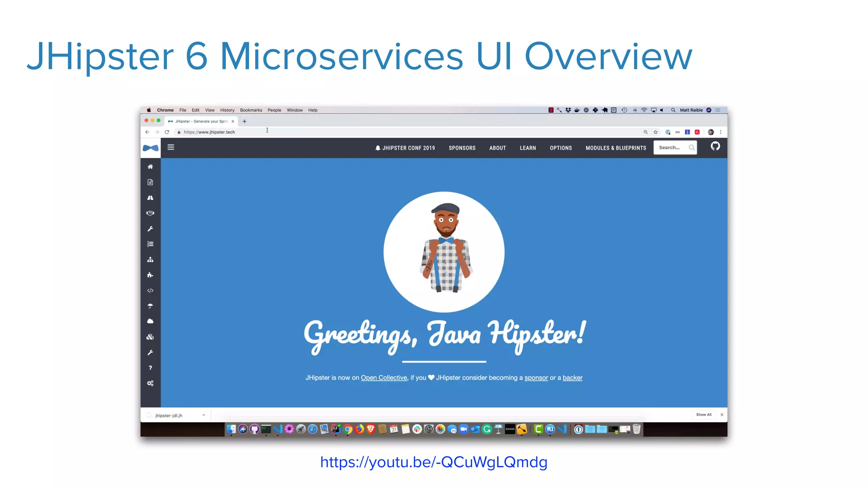
Task: Click the JHipster mascot image
Action: point(444,252)
